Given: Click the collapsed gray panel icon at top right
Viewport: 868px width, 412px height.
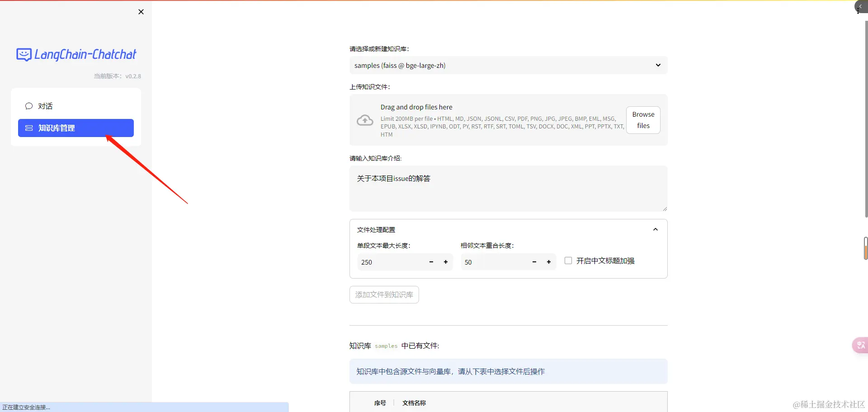Looking at the screenshot, I should 860,7.
